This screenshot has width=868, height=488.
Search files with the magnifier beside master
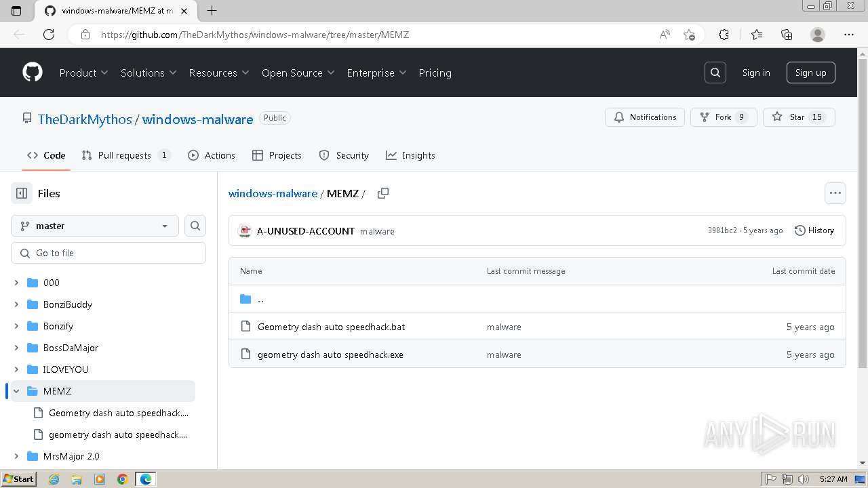pos(195,226)
